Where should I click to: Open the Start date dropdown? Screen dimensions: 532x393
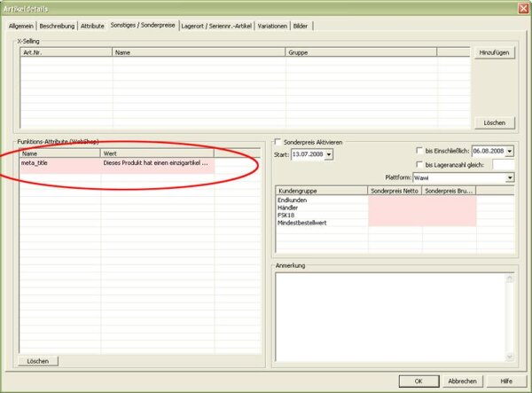point(328,154)
